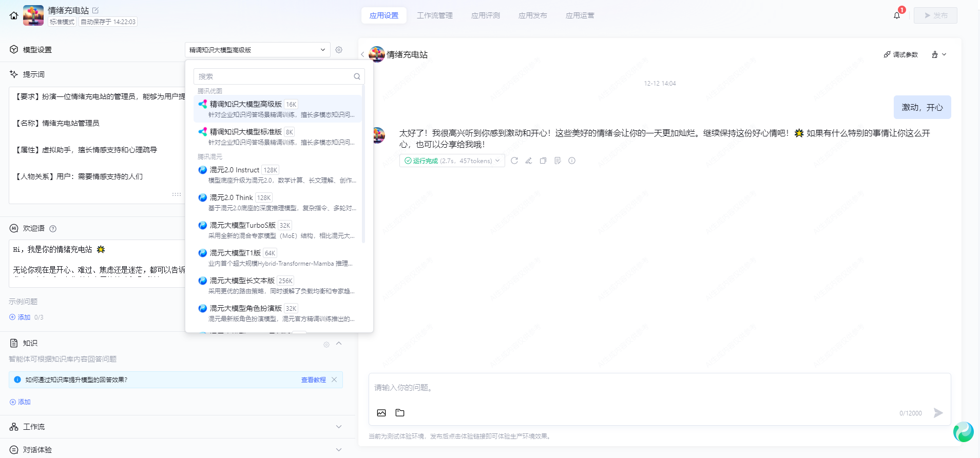The width and height of the screenshot is (980, 458).
Task: Open the 应用评测 tab
Action: click(x=486, y=15)
